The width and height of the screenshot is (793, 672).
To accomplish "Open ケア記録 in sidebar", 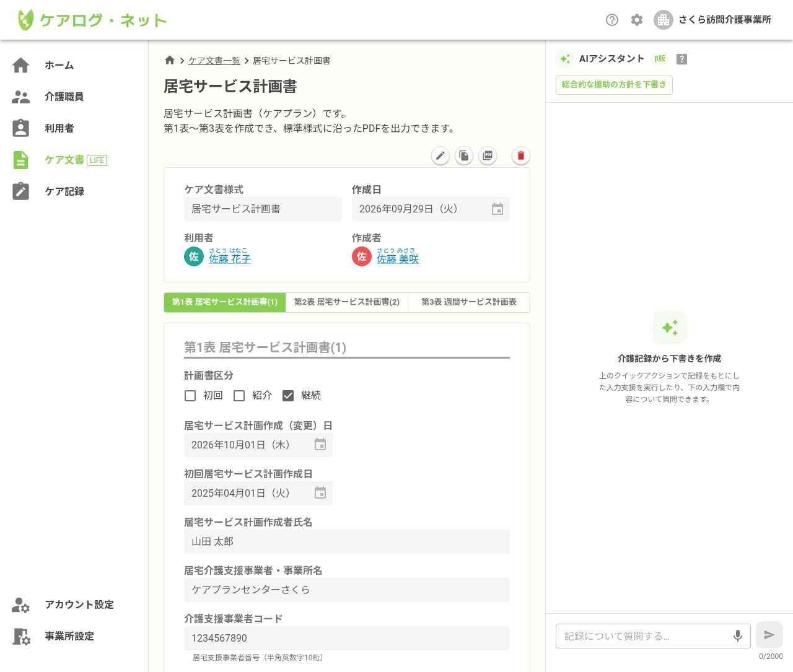I will (74, 191).
